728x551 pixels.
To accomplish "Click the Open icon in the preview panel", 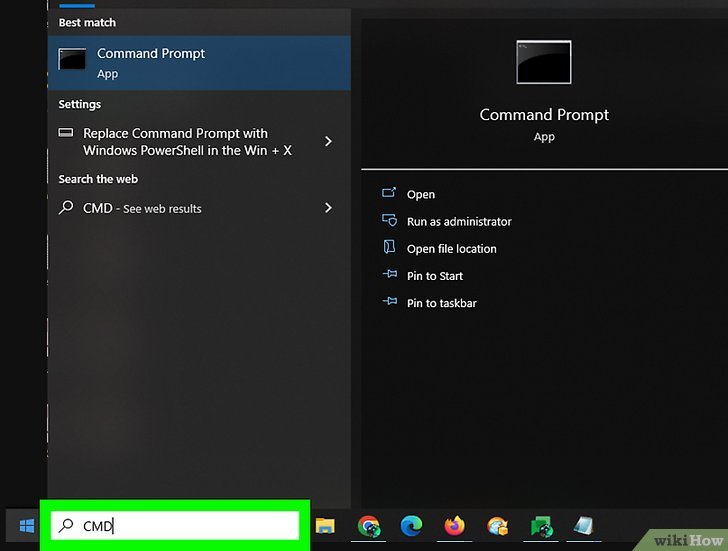I will (389, 192).
